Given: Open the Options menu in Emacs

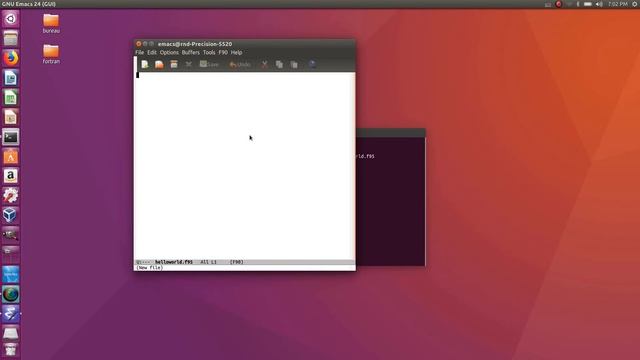Looking at the screenshot, I should pos(169,53).
